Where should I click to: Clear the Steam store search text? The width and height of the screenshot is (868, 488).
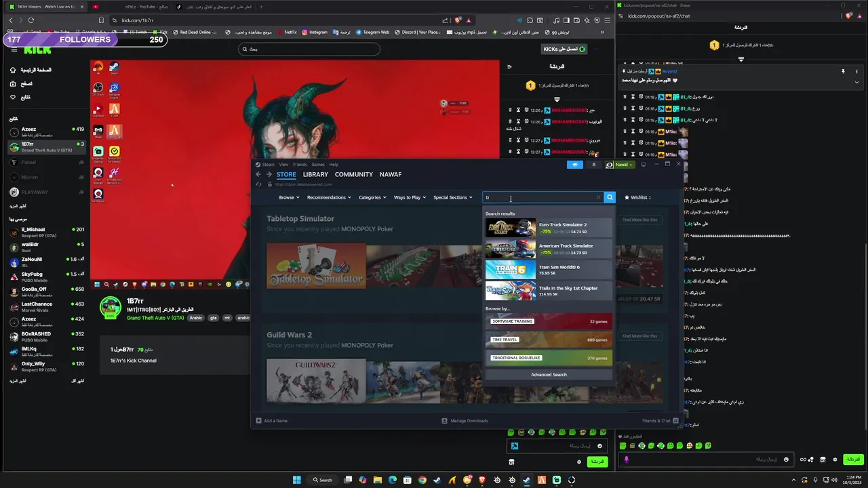598,197
